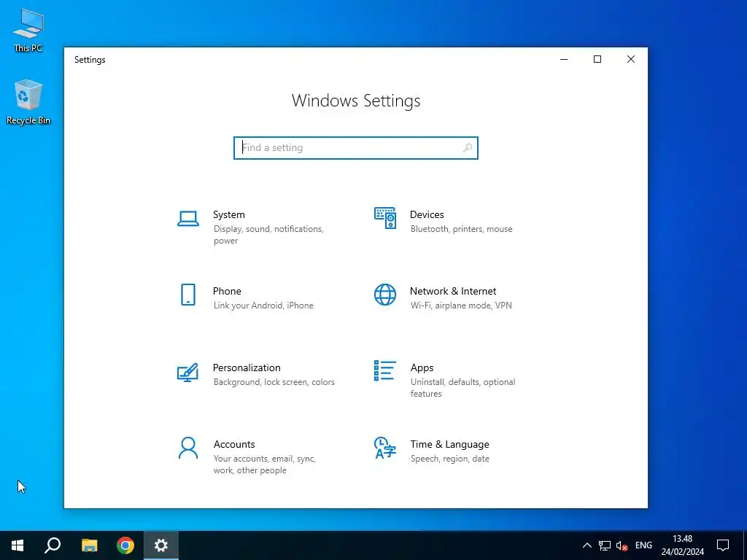747x560 pixels.
Task: Launch File Explorer from the taskbar
Action: coord(89,545)
